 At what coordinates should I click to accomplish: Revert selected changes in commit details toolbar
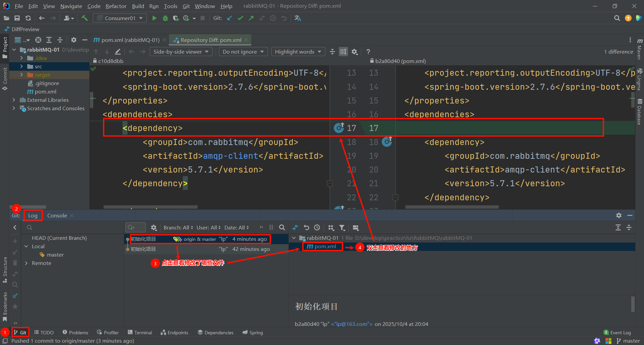coord(306,227)
